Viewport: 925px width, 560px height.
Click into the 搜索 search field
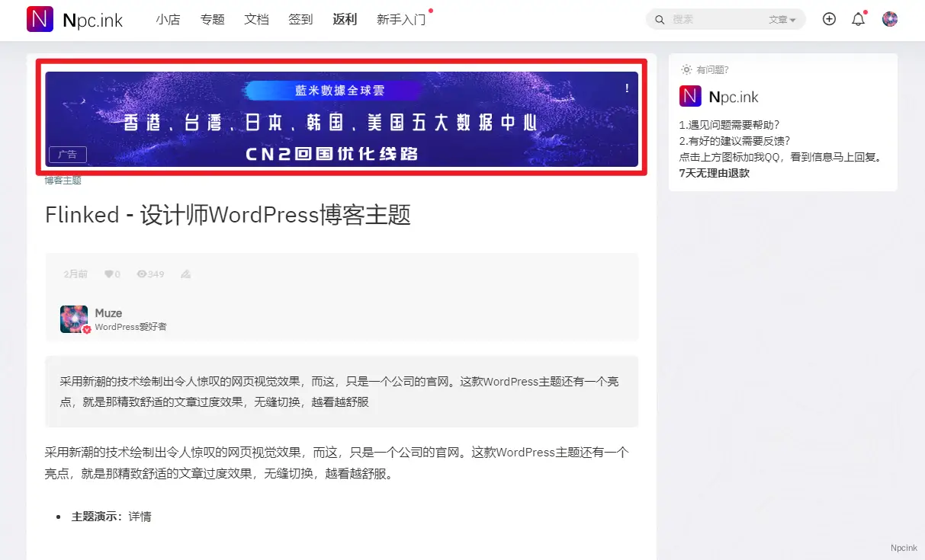[x=717, y=20]
